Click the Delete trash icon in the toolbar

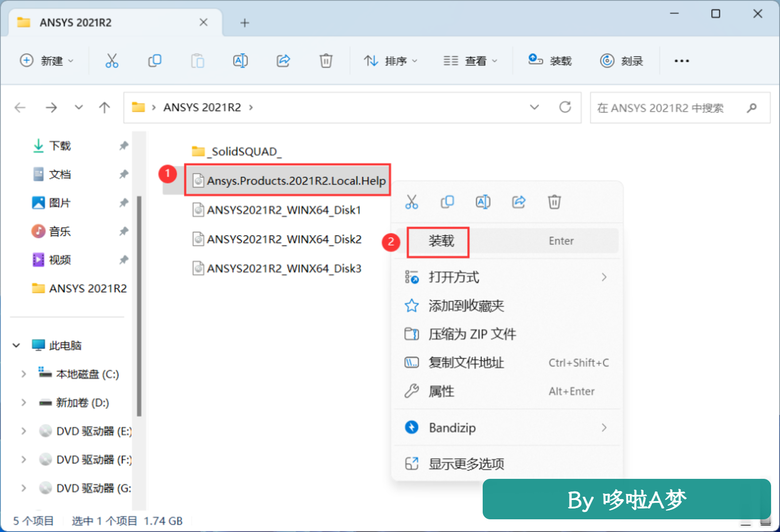[x=326, y=61]
